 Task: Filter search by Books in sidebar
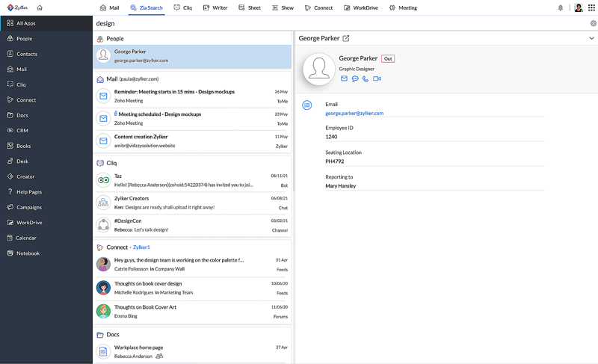coord(46,146)
